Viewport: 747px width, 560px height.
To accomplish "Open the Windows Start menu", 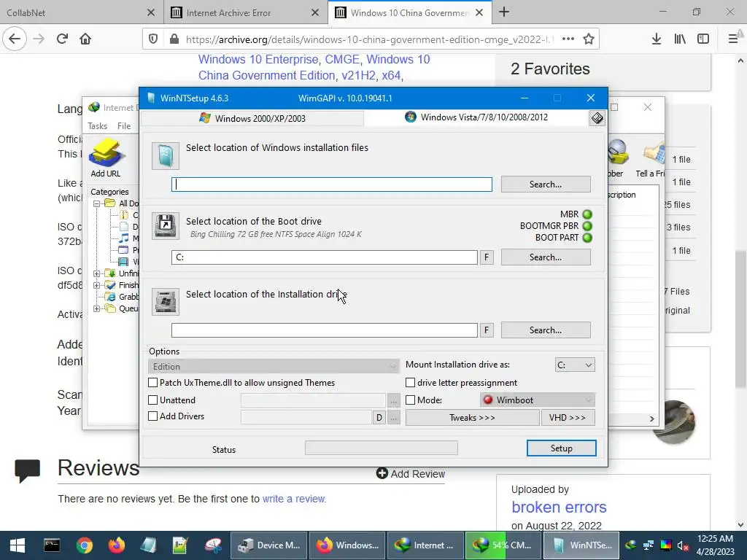I will [x=18, y=545].
